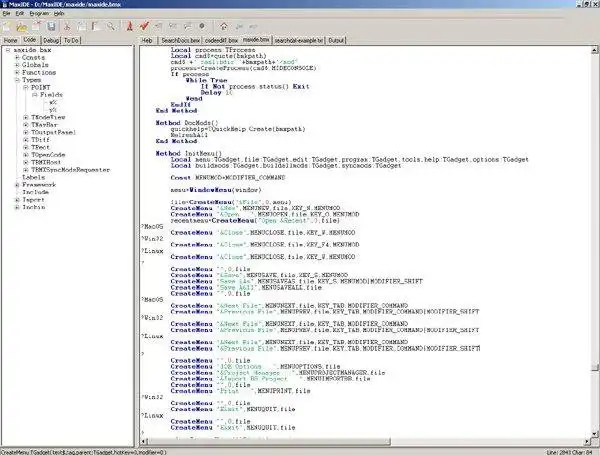This screenshot has height=455, width=600.
Task: Click the Save floppy disk icon
Action: [51, 26]
